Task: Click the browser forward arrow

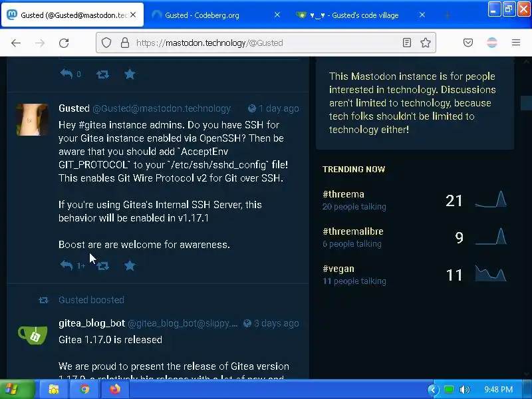Action: [x=40, y=43]
